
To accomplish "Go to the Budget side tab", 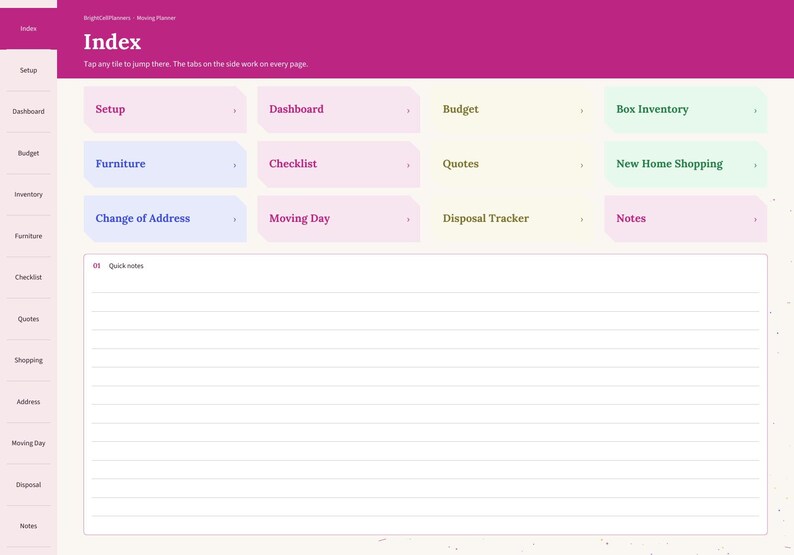I will [28, 153].
